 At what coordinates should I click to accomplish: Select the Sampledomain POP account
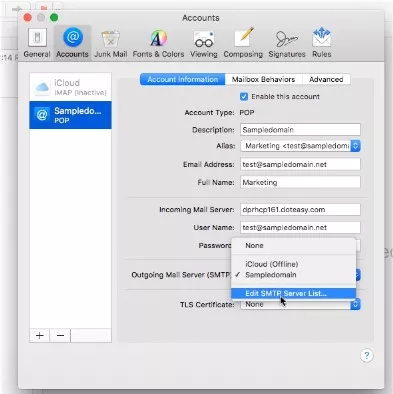[x=70, y=115]
